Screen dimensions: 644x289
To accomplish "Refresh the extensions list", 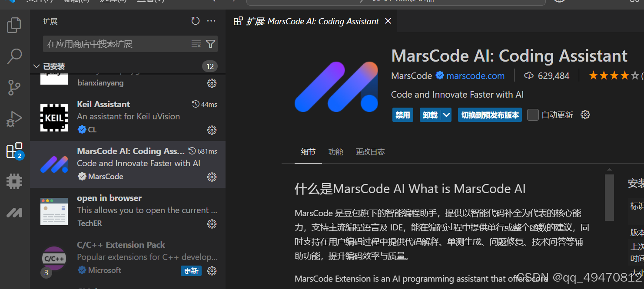I will pos(196,21).
